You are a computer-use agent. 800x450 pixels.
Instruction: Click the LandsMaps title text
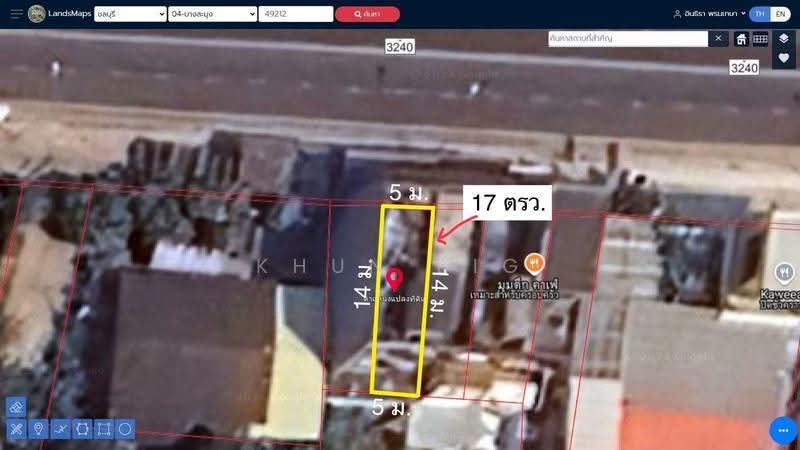69,14
